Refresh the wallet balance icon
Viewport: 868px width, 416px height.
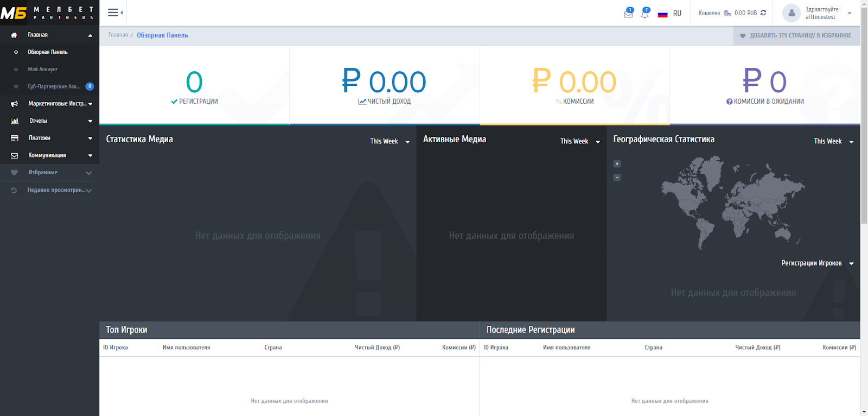click(x=763, y=13)
